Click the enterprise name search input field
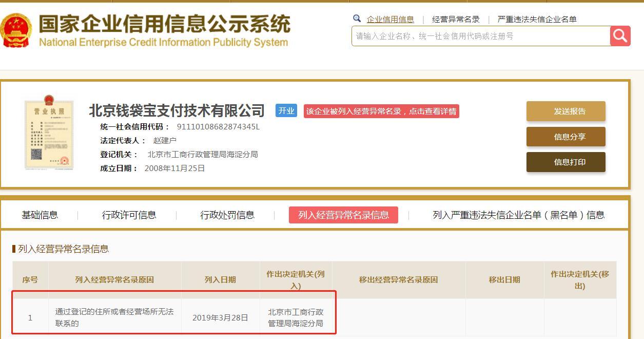The width and height of the screenshot is (644, 339). [480, 36]
